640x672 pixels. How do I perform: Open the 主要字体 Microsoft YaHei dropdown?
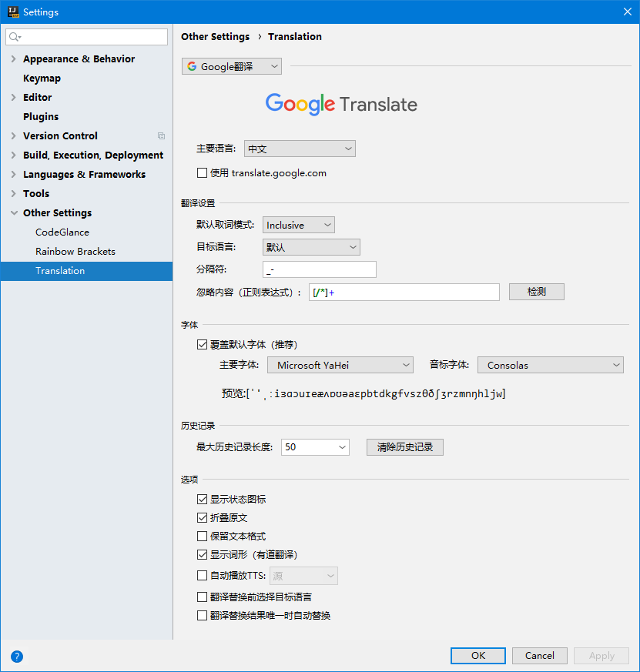coord(340,365)
